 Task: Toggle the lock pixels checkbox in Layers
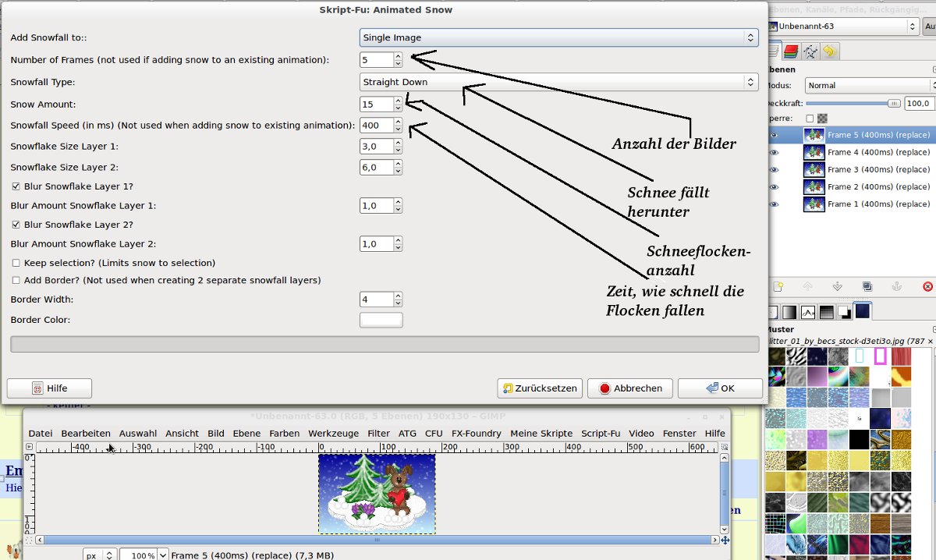(809, 119)
